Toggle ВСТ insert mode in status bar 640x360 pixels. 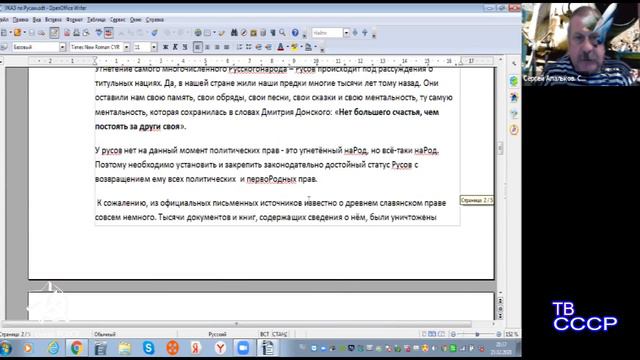tap(264, 334)
